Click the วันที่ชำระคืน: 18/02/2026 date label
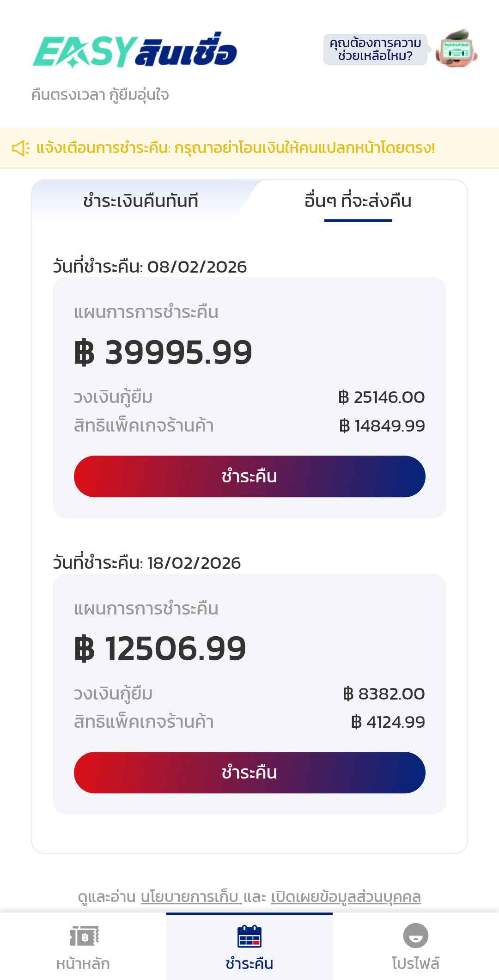This screenshot has height=980, width=499. (147, 563)
